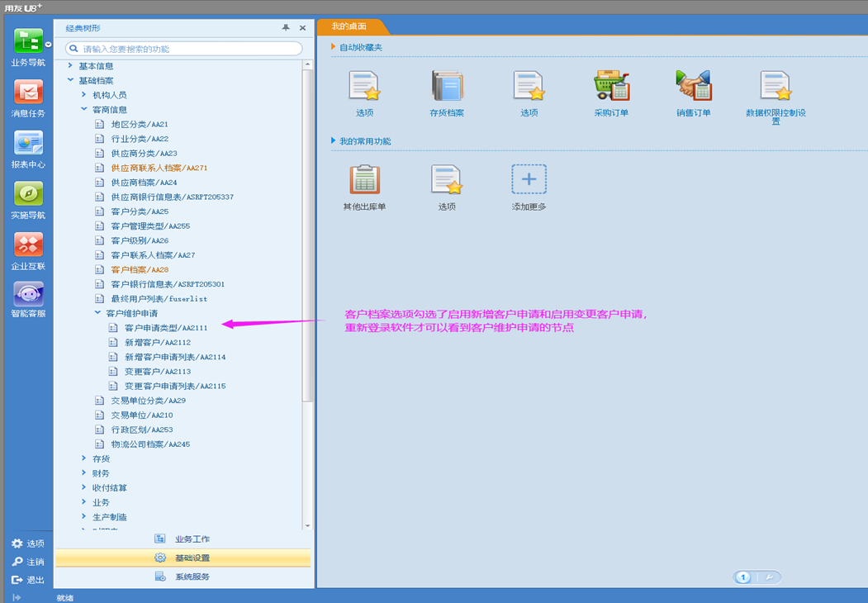This screenshot has height=603, width=868.
Task: Open 行政区划/AA253 node
Action: [142, 430]
